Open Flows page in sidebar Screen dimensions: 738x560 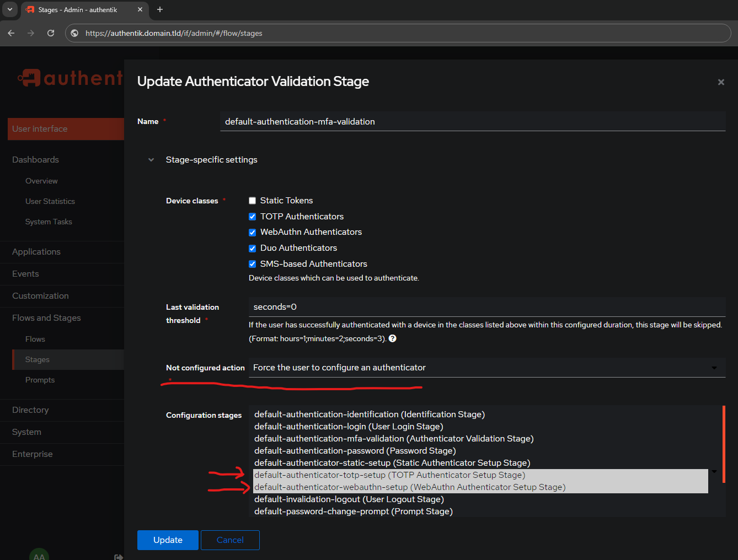[x=35, y=339]
